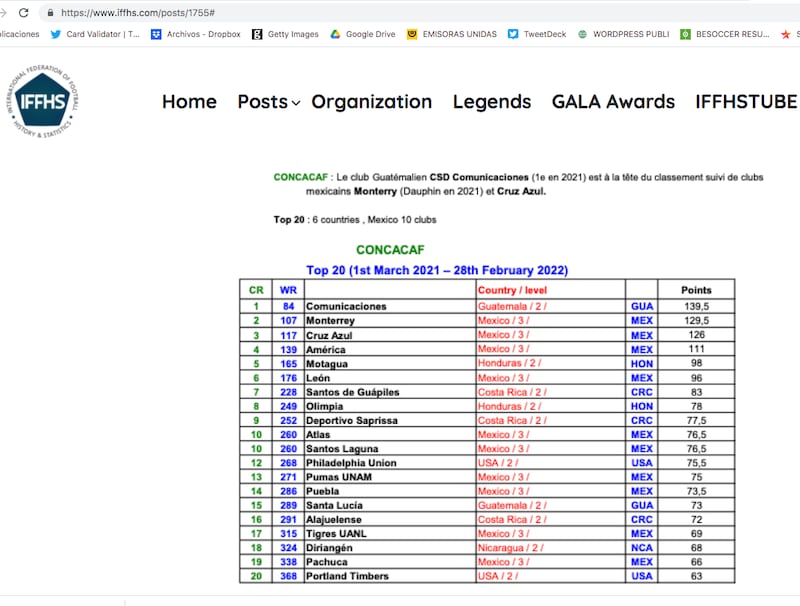The image size is (800, 606).
Task: Open the BESOCCER RESU bookmark
Action: click(x=725, y=34)
